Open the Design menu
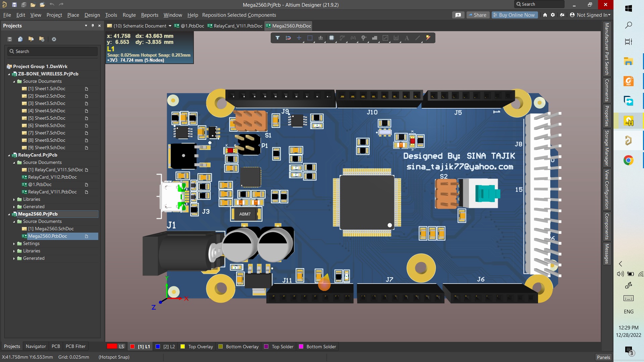This screenshot has height=362, width=644. pyautogui.click(x=92, y=15)
